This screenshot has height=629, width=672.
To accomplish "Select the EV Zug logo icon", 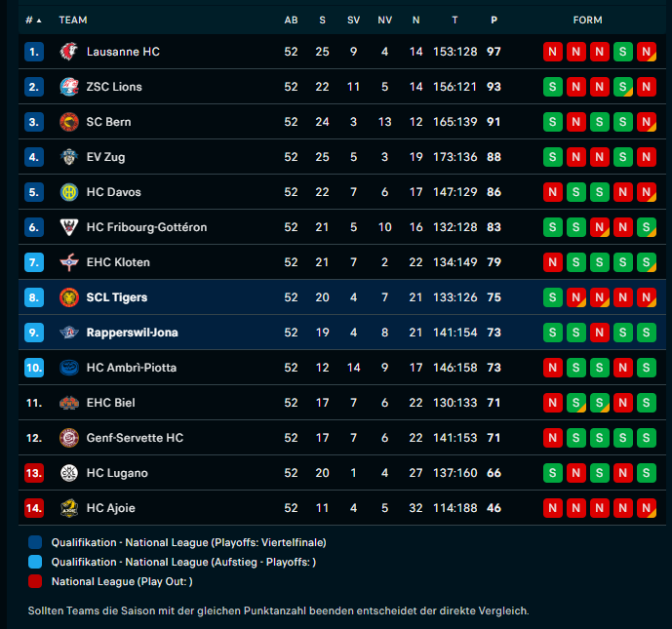I will pos(68,157).
